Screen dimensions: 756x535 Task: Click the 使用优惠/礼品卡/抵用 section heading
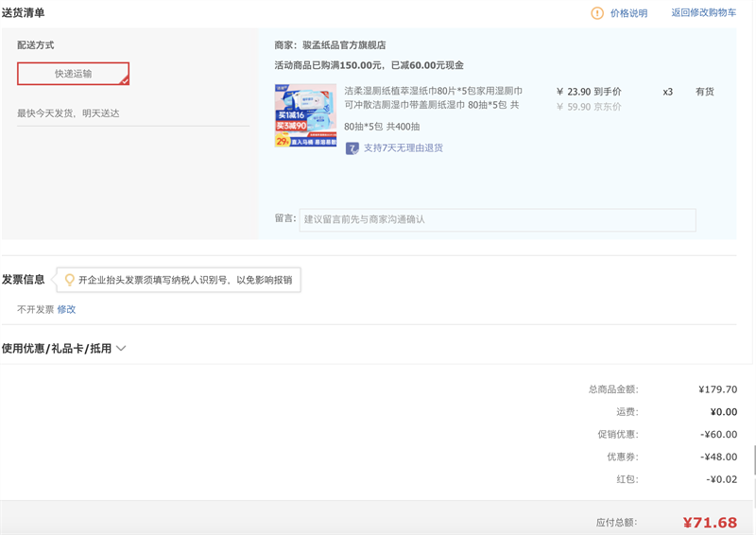pyautogui.click(x=57, y=349)
